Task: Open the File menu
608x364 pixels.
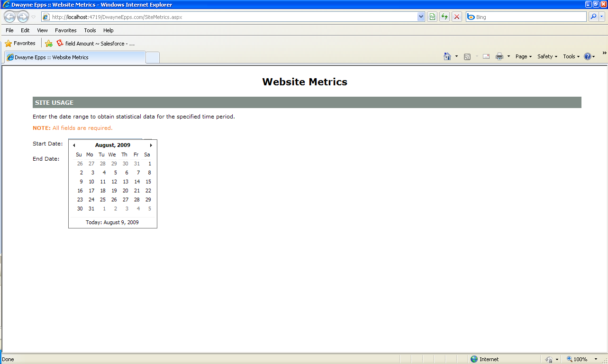Action: (x=9, y=30)
